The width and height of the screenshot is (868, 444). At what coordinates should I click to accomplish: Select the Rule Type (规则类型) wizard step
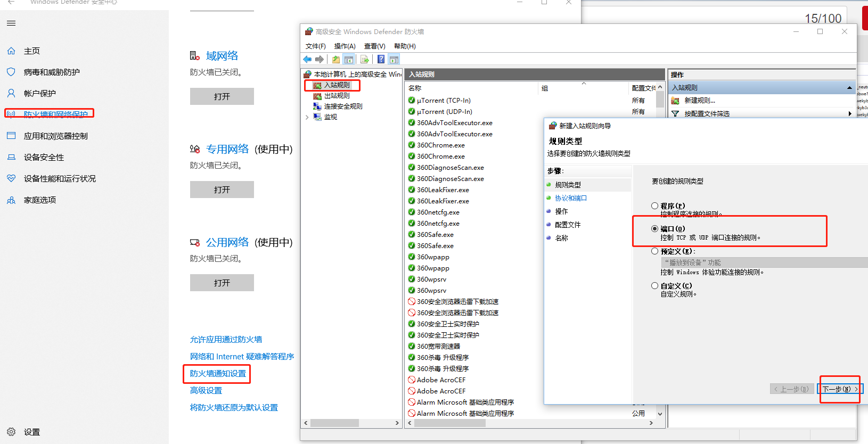point(568,185)
